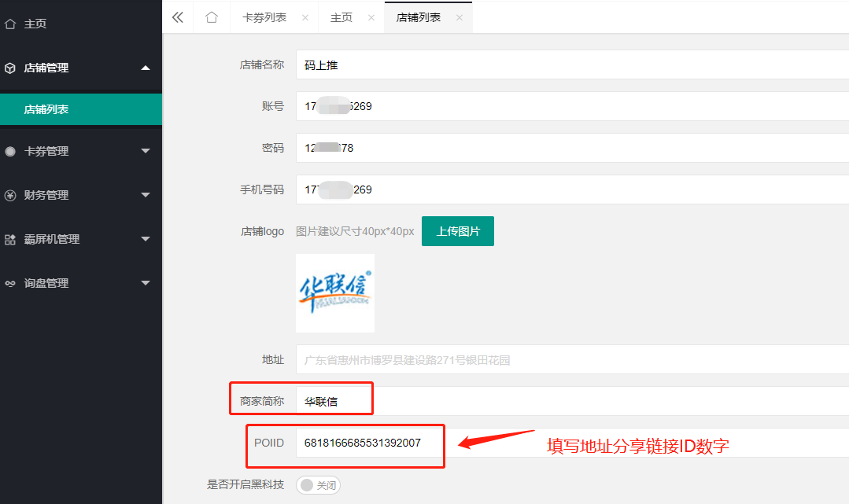849x504 pixels.
Task: Close the 店铺列表 tab
Action: tap(460, 18)
